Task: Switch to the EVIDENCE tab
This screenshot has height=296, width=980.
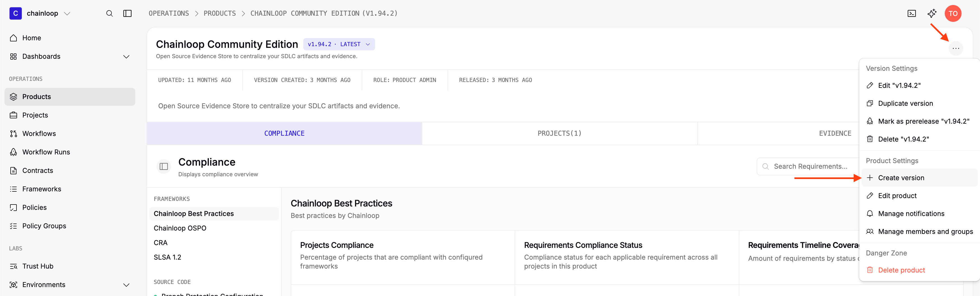Action: (835, 133)
